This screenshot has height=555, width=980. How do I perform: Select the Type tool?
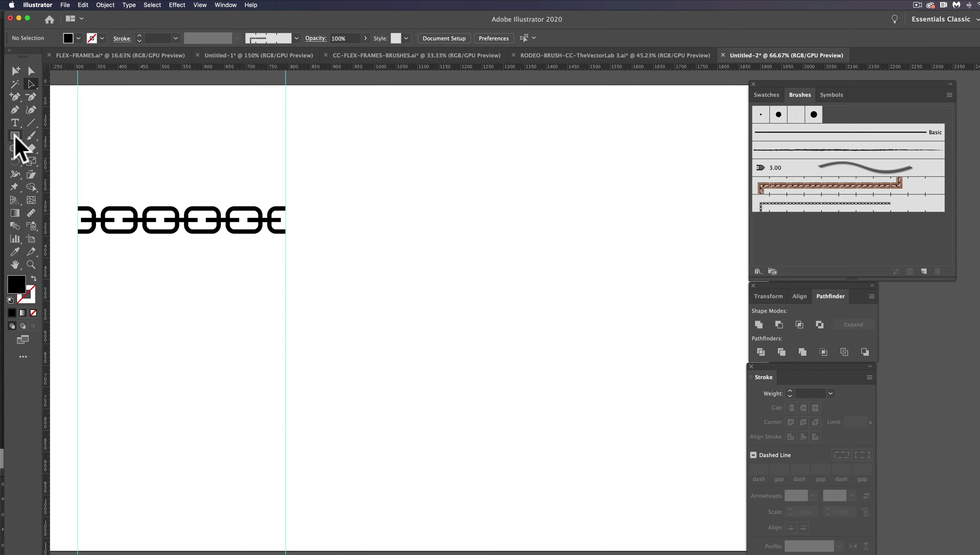coord(15,123)
